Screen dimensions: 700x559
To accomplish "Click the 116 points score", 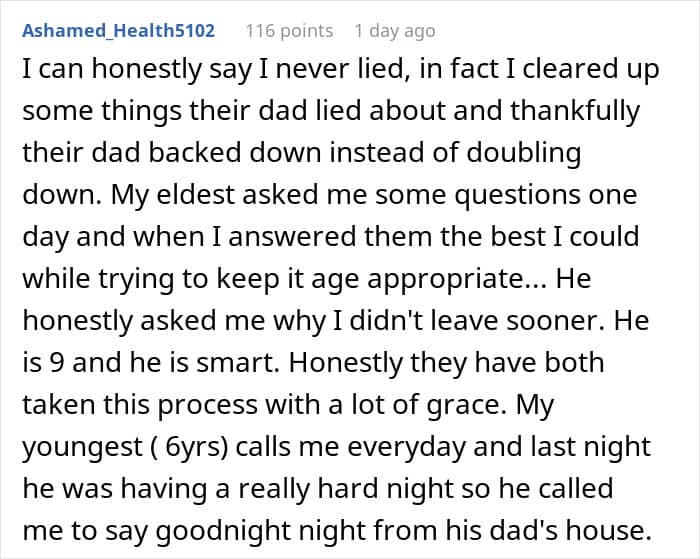I will 289,31.
